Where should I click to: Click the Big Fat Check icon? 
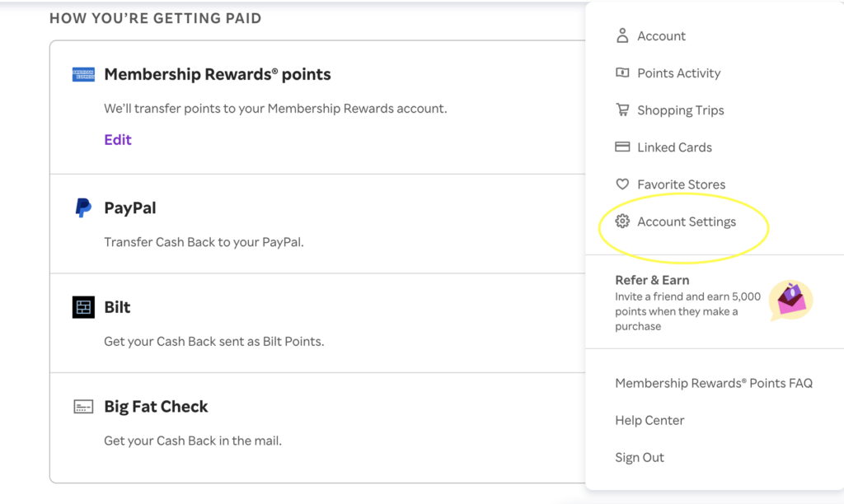pos(83,407)
